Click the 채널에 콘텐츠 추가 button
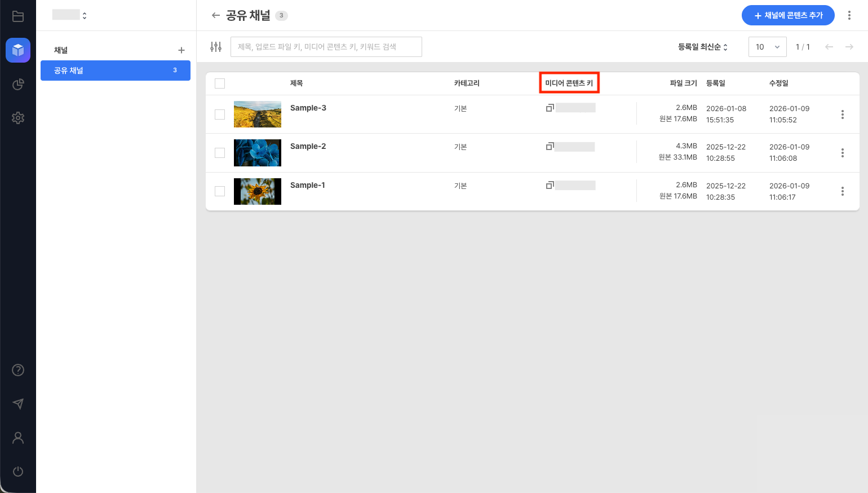The height and width of the screenshot is (493, 868). [787, 15]
